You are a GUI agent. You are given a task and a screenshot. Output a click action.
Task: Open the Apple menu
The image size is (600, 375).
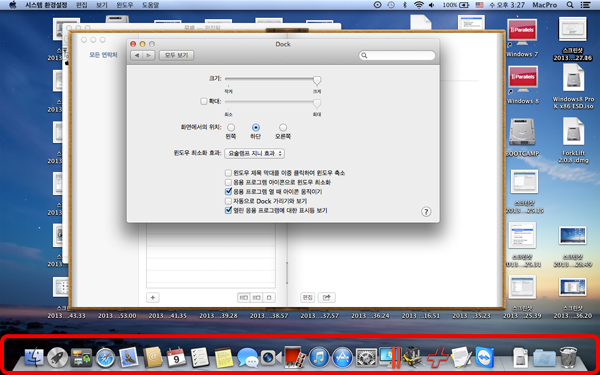[x=13, y=5]
